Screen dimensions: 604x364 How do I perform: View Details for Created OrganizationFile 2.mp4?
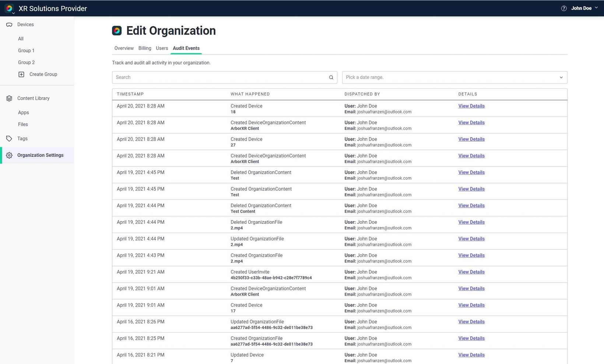pyautogui.click(x=471, y=255)
